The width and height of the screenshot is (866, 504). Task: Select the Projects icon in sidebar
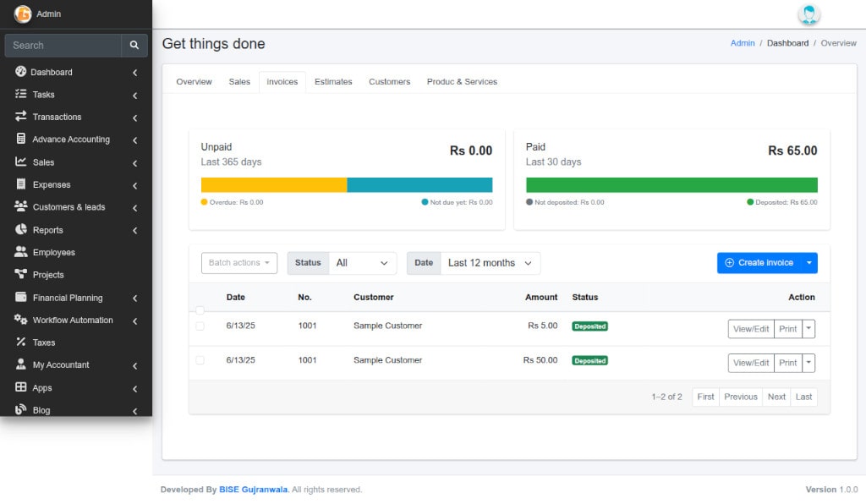[x=21, y=275]
